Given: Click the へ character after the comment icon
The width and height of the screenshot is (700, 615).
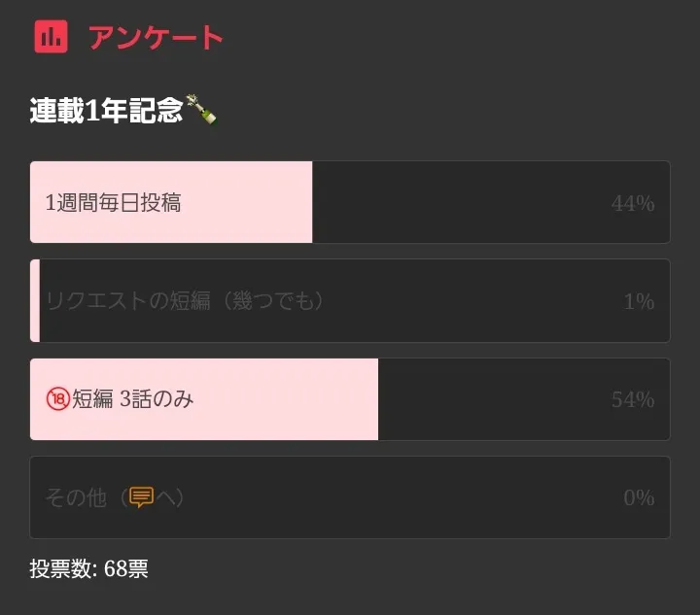Looking at the screenshot, I should pyautogui.click(x=166, y=497).
